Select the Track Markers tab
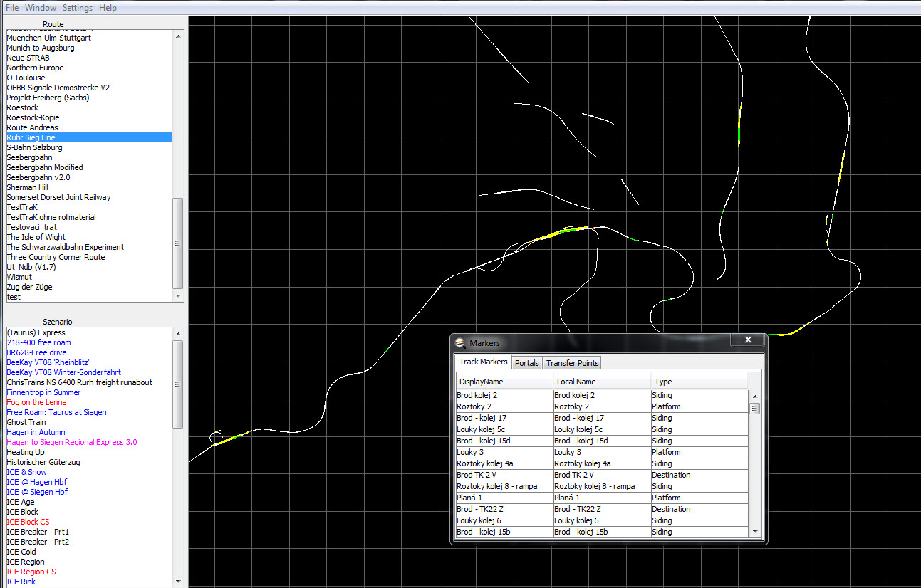921x588 pixels. point(484,362)
